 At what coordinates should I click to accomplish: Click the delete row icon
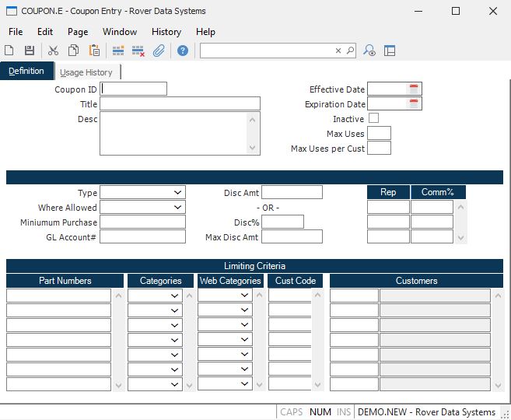click(x=138, y=51)
